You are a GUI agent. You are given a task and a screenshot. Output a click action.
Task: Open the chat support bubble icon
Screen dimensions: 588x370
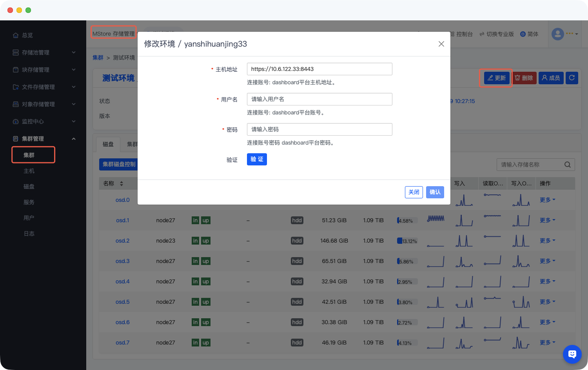click(x=572, y=354)
